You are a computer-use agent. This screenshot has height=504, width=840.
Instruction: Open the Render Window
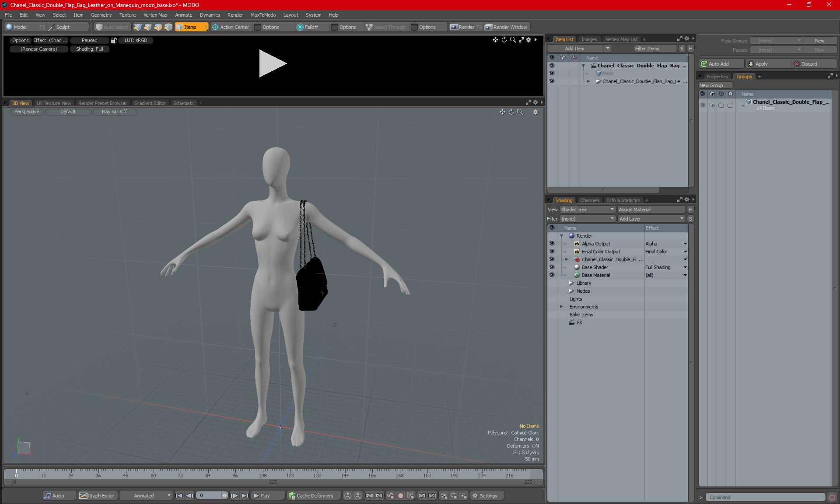[x=506, y=27]
